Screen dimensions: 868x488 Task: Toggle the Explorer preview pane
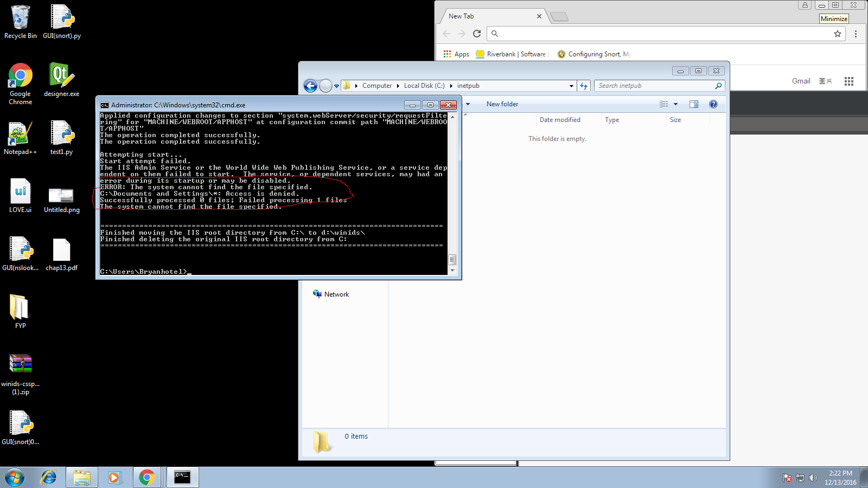pos(693,104)
